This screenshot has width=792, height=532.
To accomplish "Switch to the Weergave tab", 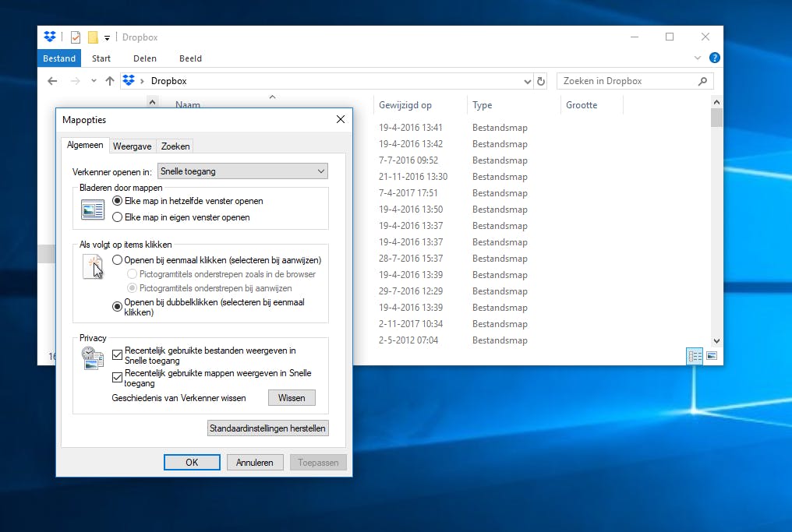I will 133,146.
